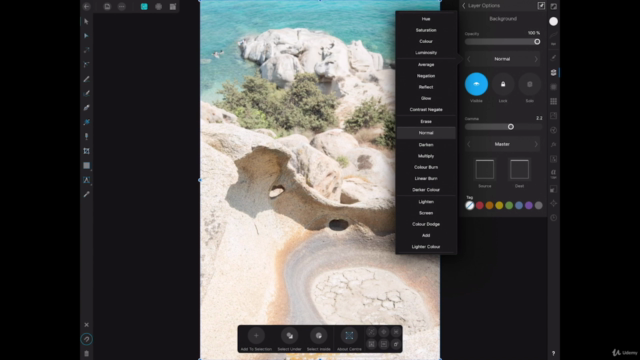This screenshot has height=360, width=640.
Task: Collapse Layer Options with back chevron
Action: [464, 6]
